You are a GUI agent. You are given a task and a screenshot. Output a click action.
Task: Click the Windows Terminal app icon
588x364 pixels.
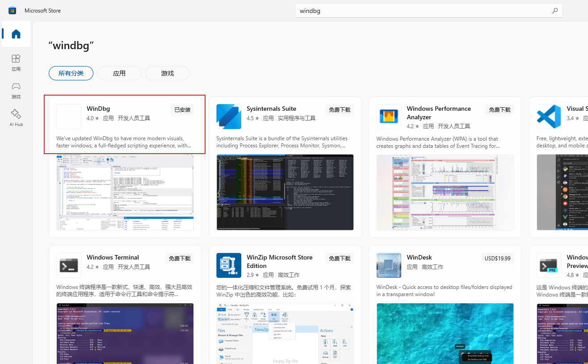pyautogui.click(x=69, y=265)
